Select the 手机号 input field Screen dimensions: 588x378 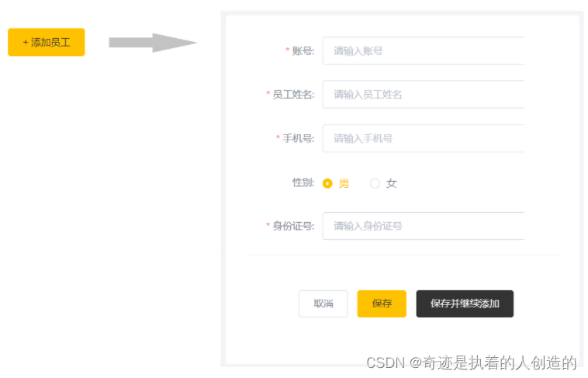coord(424,138)
